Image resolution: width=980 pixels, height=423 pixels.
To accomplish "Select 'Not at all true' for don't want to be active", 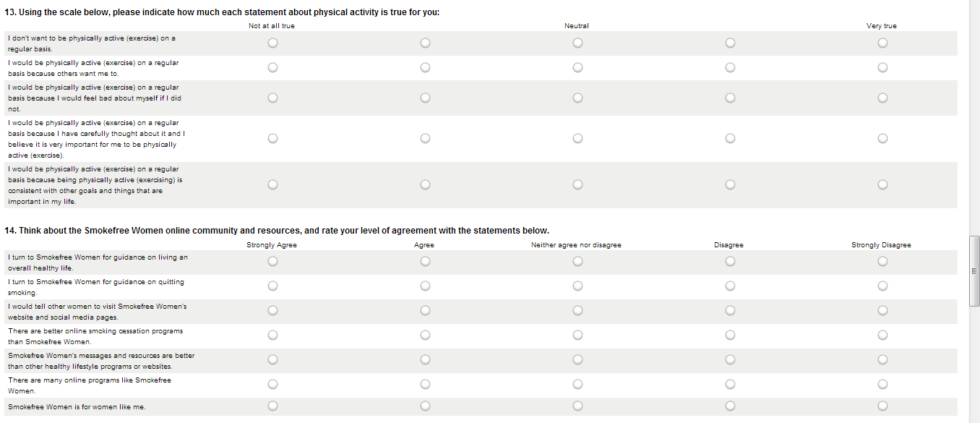I will [272, 43].
